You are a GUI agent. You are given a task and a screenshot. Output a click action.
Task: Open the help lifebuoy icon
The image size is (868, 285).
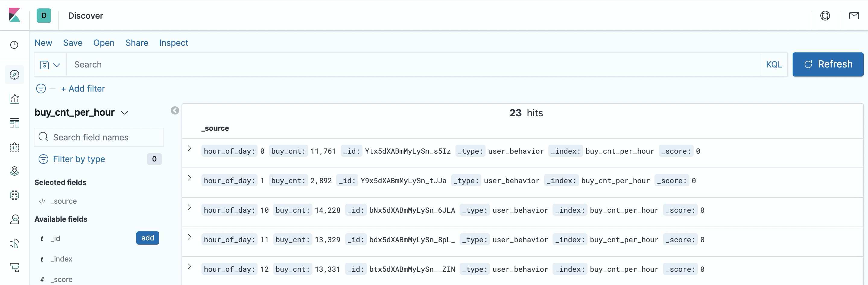[825, 15]
